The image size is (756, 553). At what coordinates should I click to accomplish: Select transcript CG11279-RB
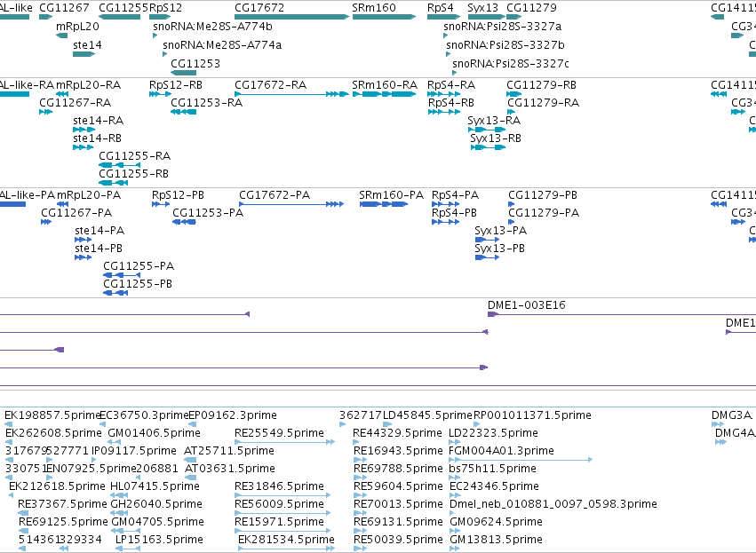coord(541,85)
